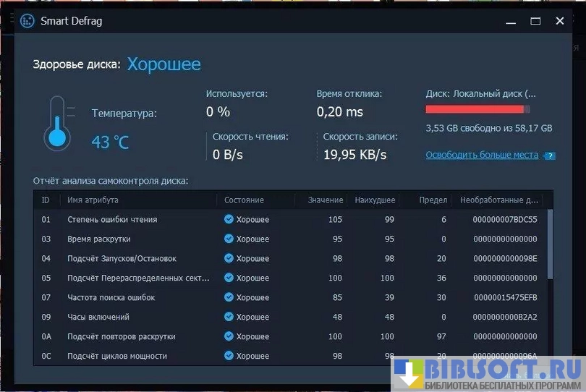The height and width of the screenshot is (392, 586).
Task: Select the Подсчёт Запусков/Остановок row
Action: tap(122, 258)
